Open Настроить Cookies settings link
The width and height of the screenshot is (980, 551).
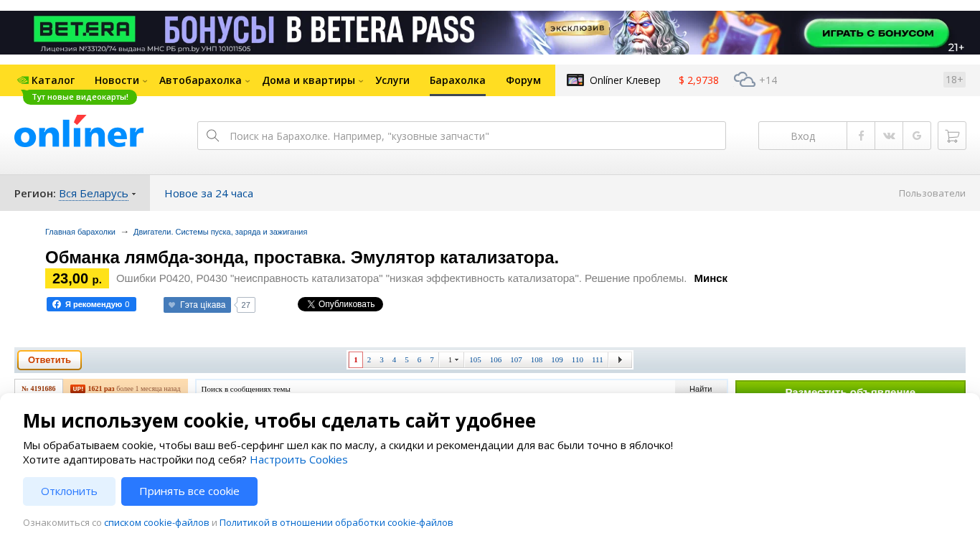298,459
